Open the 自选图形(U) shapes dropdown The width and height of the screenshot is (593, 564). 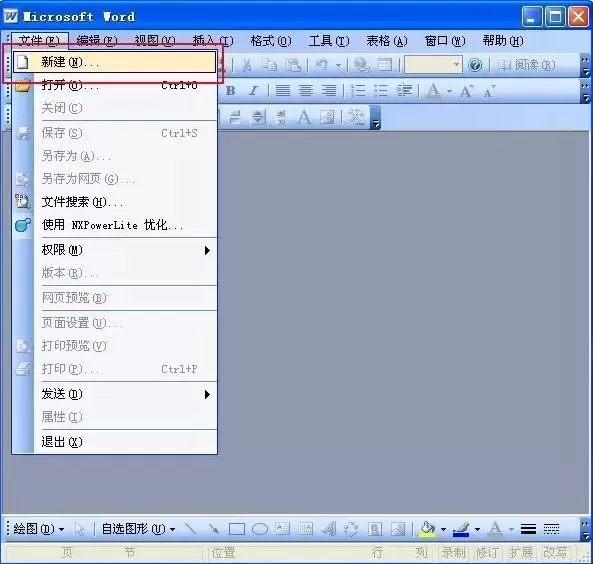138,529
